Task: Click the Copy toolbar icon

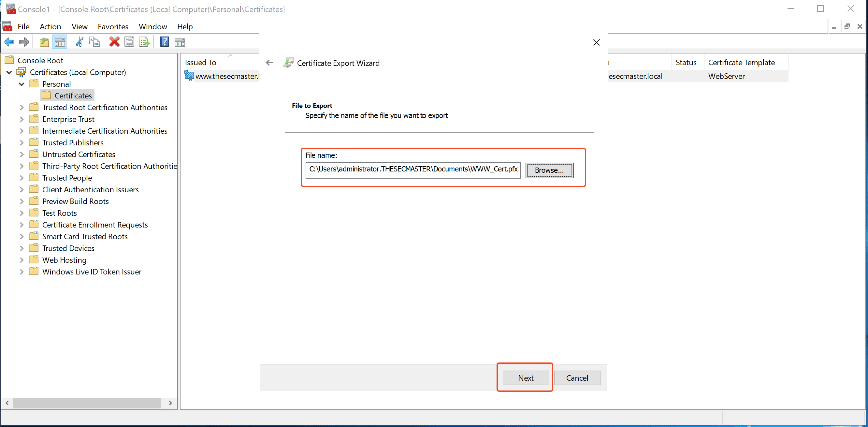Action: (x=94, y=42)
